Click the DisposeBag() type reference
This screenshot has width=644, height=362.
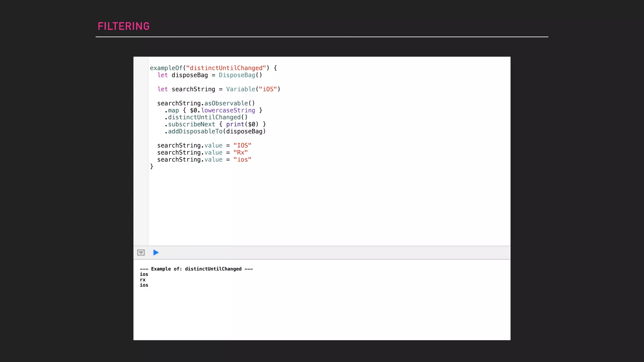click(x=240, y=75)
